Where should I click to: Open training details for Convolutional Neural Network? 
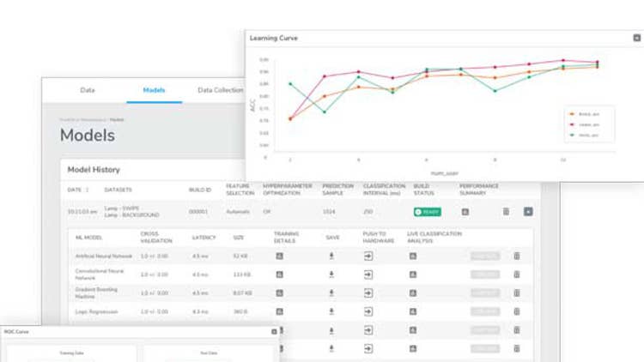coord(279,275)
